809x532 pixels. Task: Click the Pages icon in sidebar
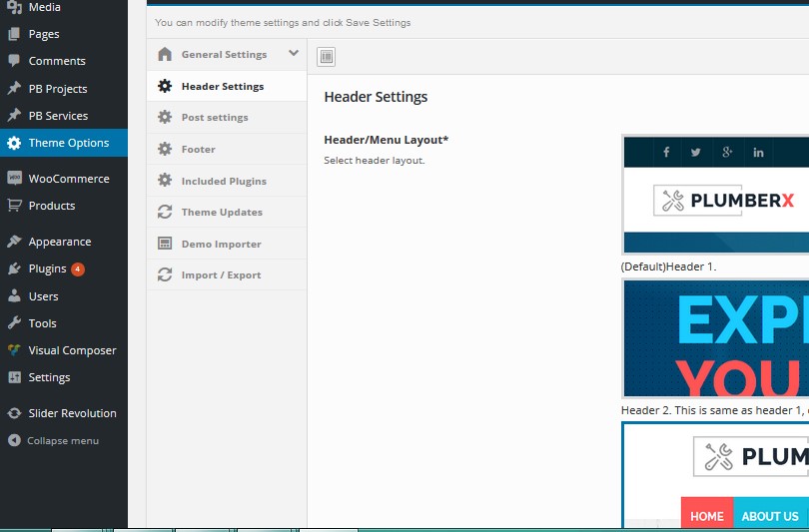tap(14, 34)
